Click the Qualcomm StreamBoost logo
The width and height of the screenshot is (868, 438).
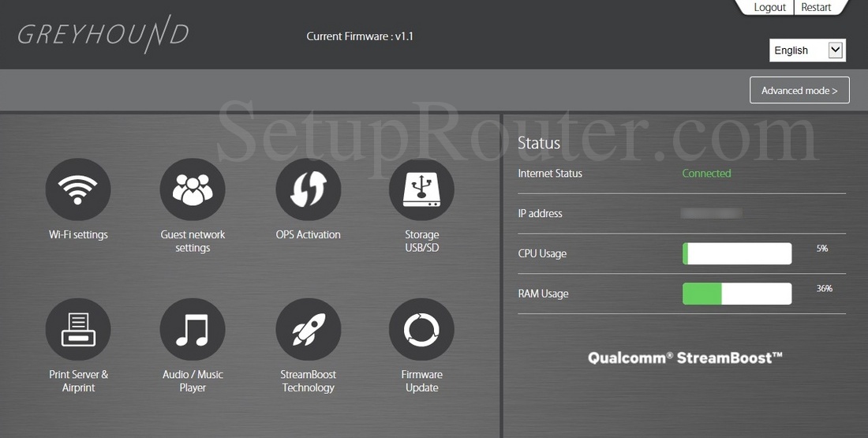(685, 358)
